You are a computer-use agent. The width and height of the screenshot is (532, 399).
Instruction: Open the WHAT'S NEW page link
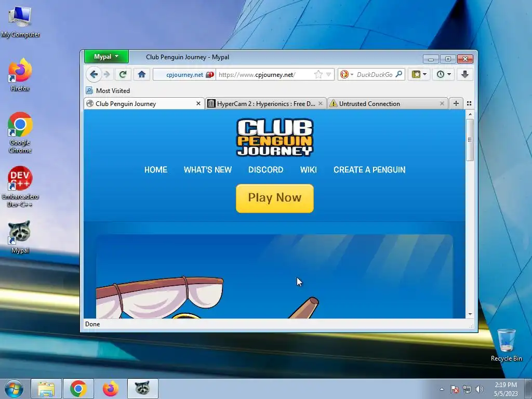[208, 170]
